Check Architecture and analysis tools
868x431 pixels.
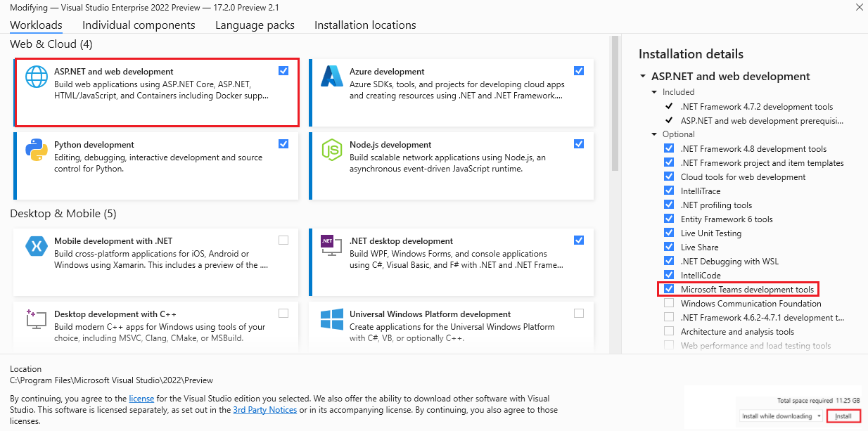click(x=668, y=331)
